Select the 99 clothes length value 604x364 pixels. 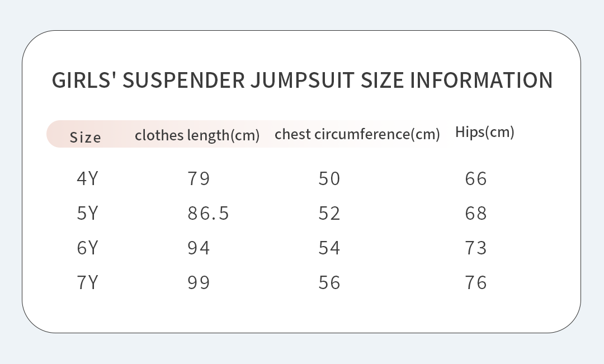[x=199, y=282]
